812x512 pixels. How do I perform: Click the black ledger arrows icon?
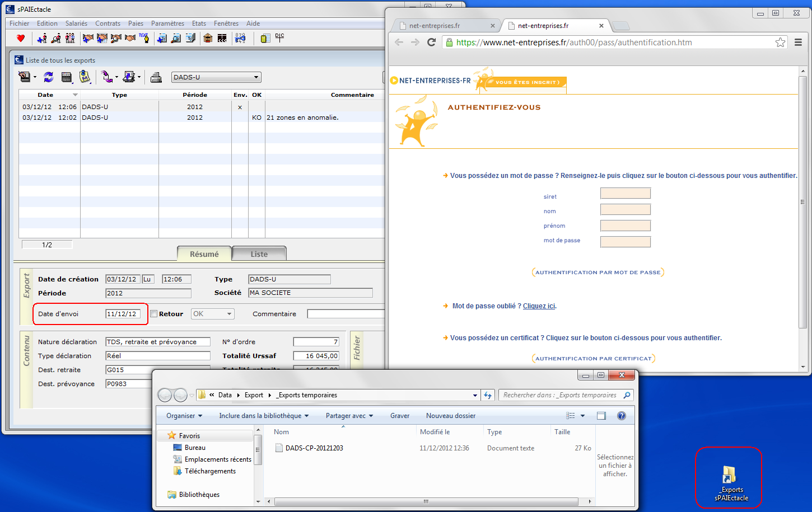pos(222,38)
